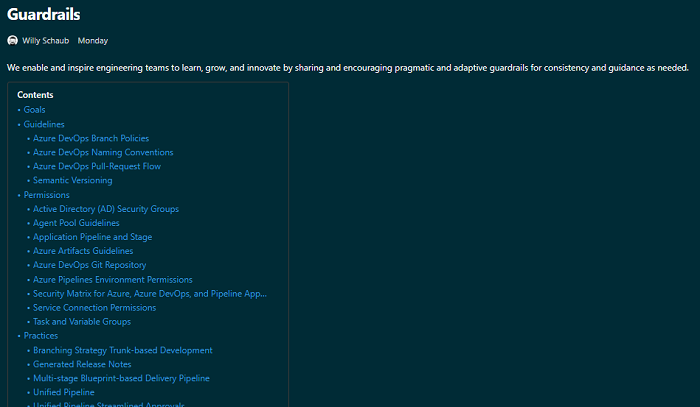700x407 pixels.
Task: Jump to the Guidelines section
Action: click(x=44, y=125)
